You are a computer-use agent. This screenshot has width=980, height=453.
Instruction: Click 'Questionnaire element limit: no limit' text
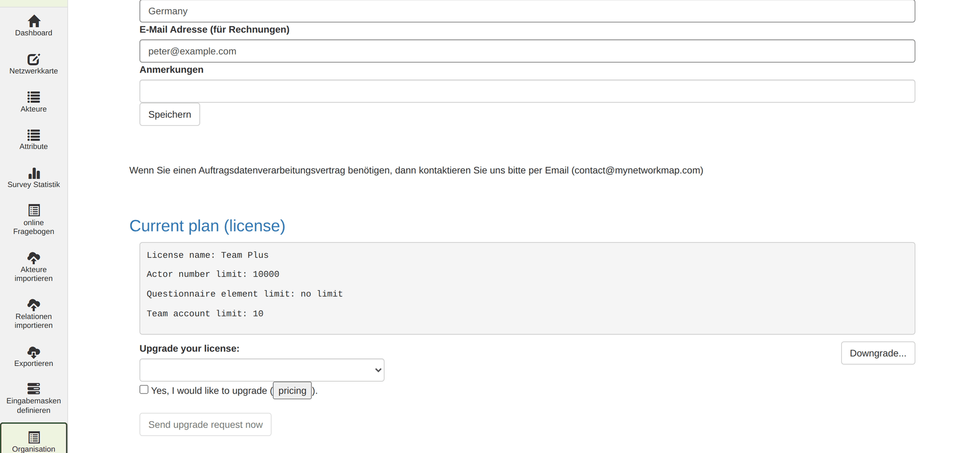coord(244,294)
